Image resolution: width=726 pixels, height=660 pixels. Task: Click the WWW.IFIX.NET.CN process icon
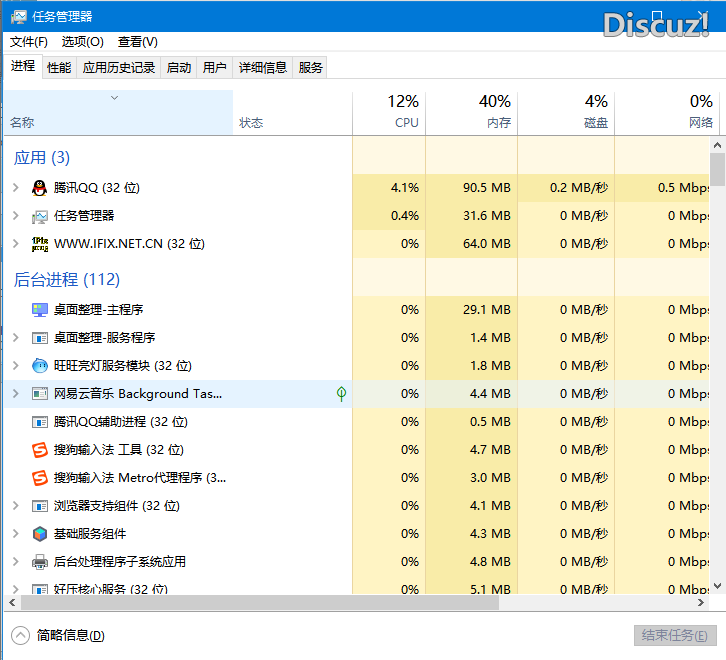(x=40, y=244)
